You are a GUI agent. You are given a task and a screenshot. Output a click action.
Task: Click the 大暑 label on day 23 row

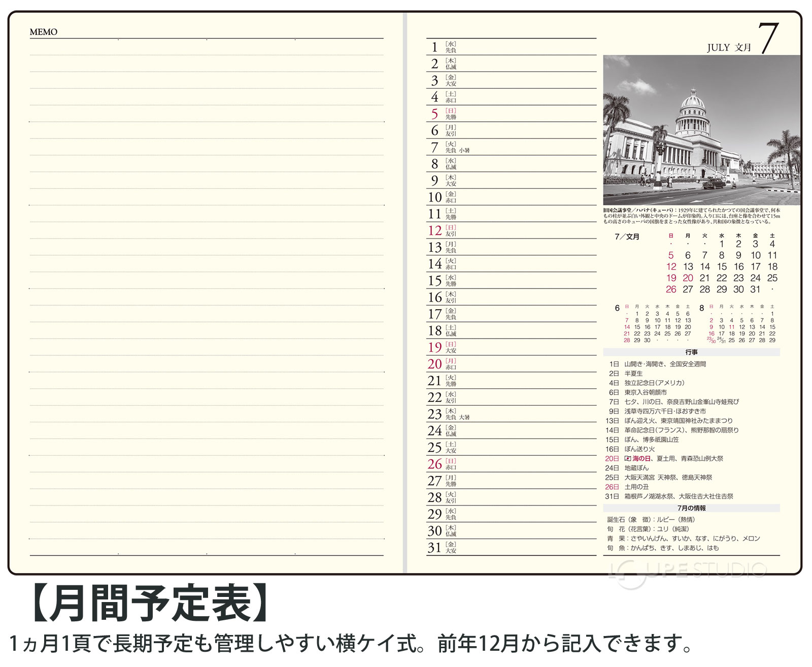(464, 417)
